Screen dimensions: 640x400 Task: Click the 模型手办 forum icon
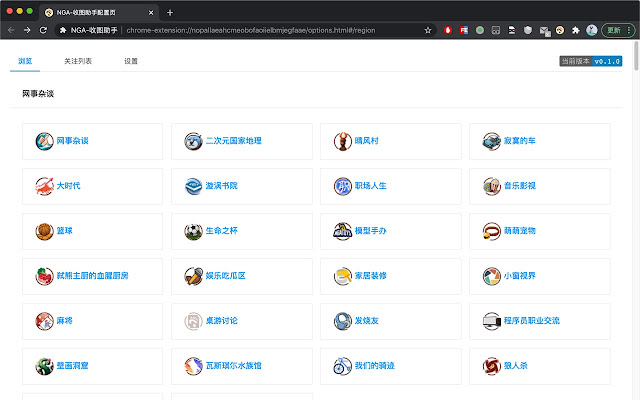[343, 231]
